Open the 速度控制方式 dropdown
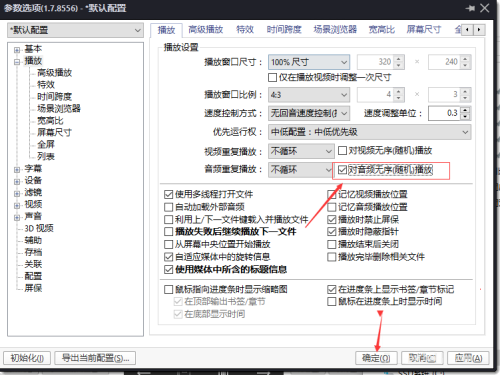Image resolution: width=500 pixels, height=375 pixels. (x=309, y=114)
